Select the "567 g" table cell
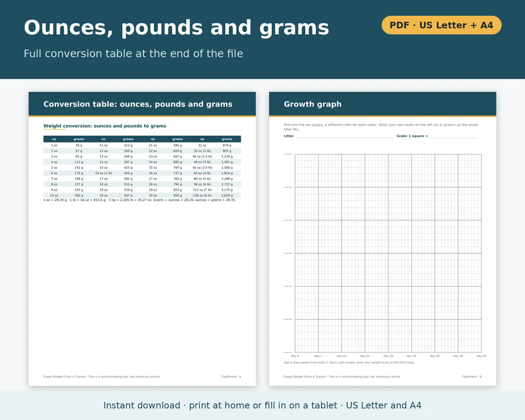 (128, 196)
